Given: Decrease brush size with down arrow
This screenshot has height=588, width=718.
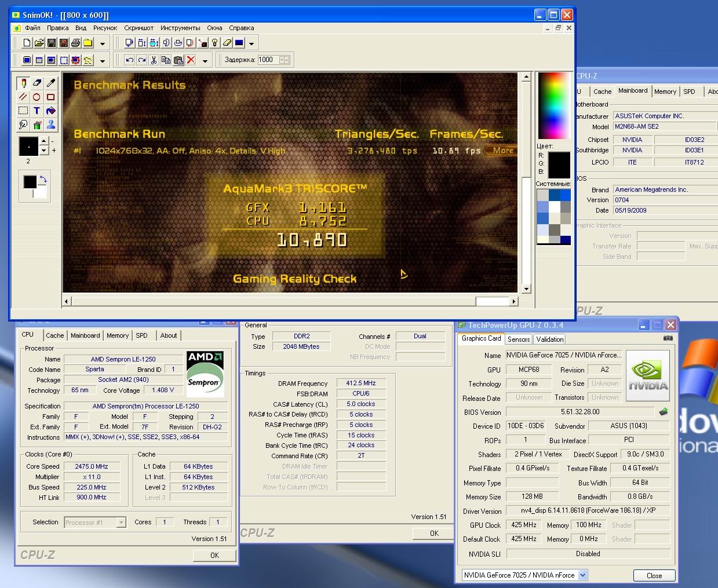Looking at the screenshot, I should pyautogui.click(x=43, y=151).
